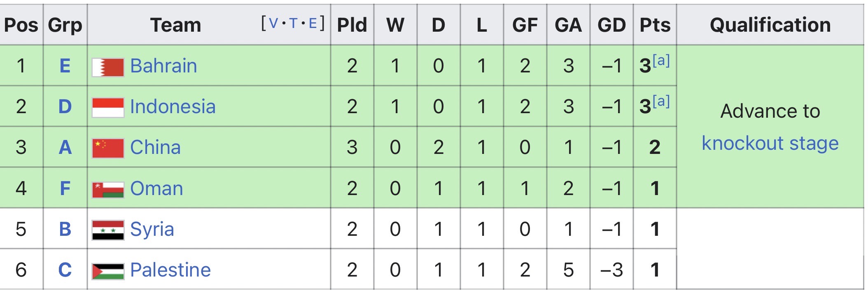
Task: Click the V view template link
Action: pyautogui.click(x=273, y=23)
